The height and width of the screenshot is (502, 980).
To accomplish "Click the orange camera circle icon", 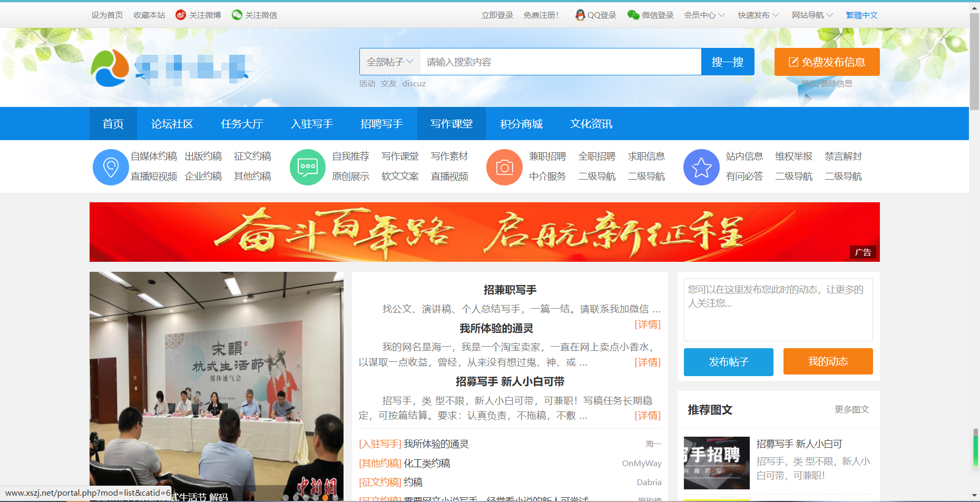I will pos(504,168).
